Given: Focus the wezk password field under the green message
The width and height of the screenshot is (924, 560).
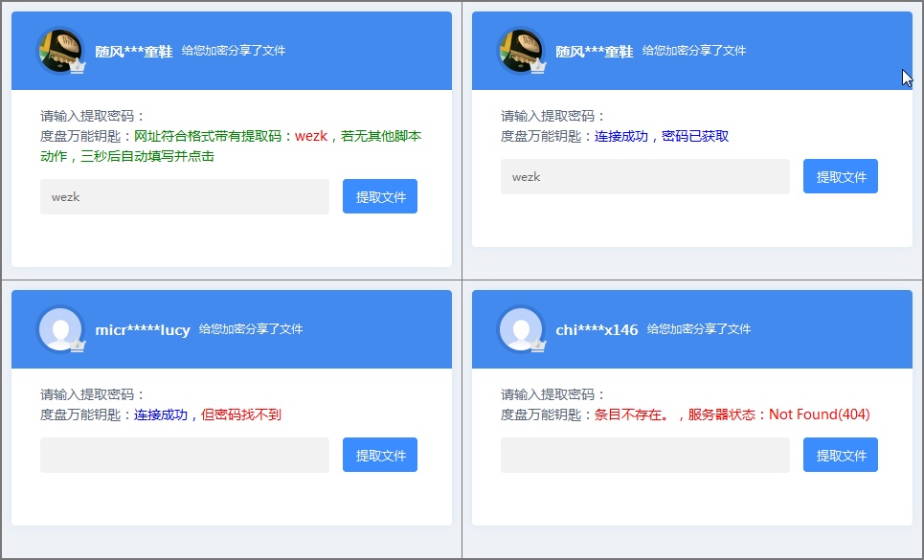Looking at the screenshot, I should coord(185,196).
